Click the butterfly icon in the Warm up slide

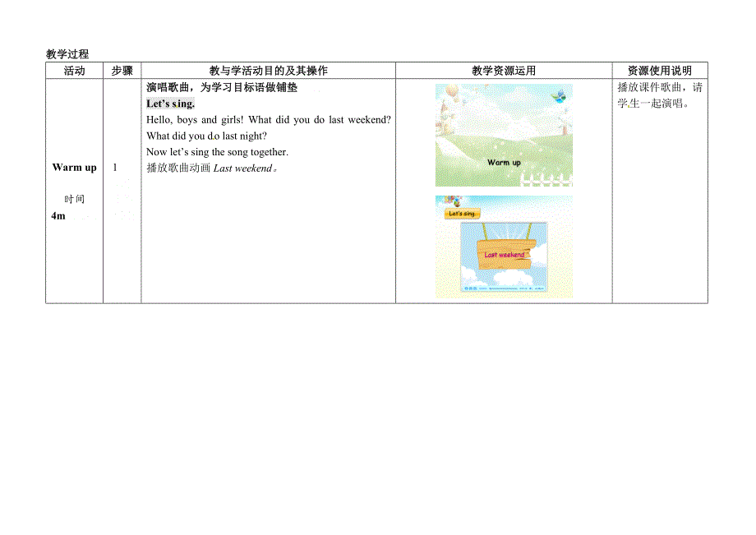(559, 95)
